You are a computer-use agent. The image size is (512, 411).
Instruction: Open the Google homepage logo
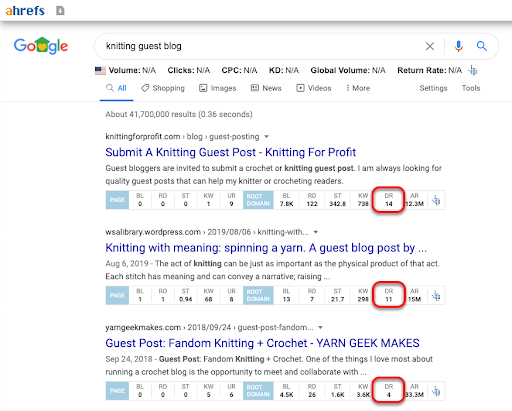point(41,46)
